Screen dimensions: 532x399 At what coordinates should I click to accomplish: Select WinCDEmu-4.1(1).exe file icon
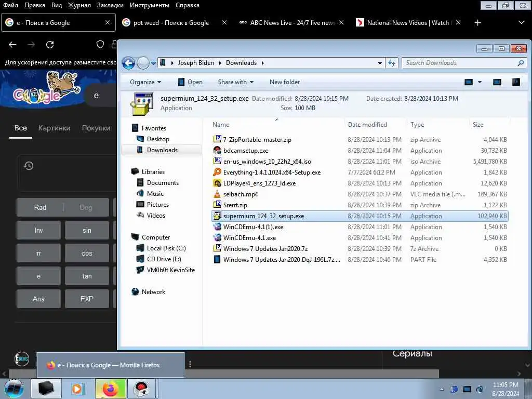[x=217, y=227]
